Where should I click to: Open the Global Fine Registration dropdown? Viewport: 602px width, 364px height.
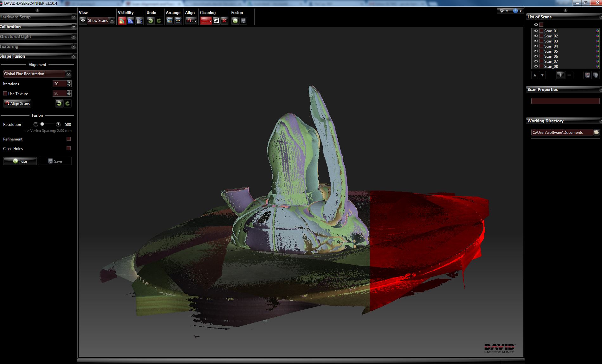click(x=68, y=74)
